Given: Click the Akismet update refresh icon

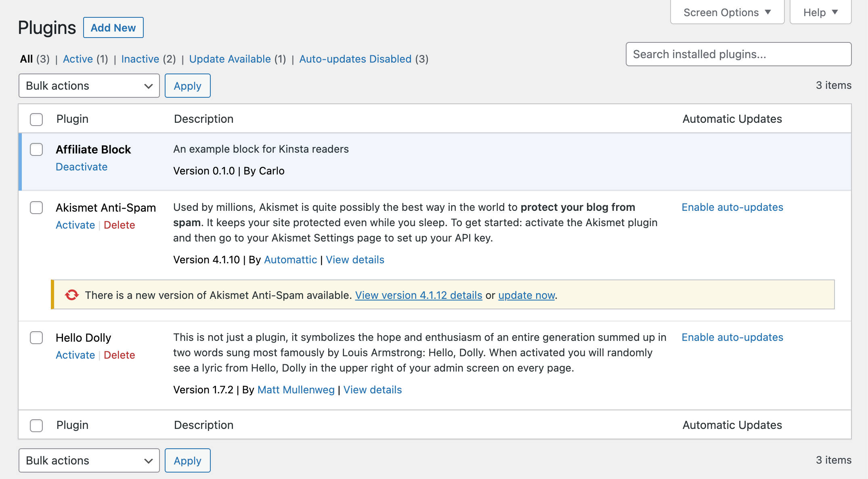Looking at the screenshot, I should point(72,295).
